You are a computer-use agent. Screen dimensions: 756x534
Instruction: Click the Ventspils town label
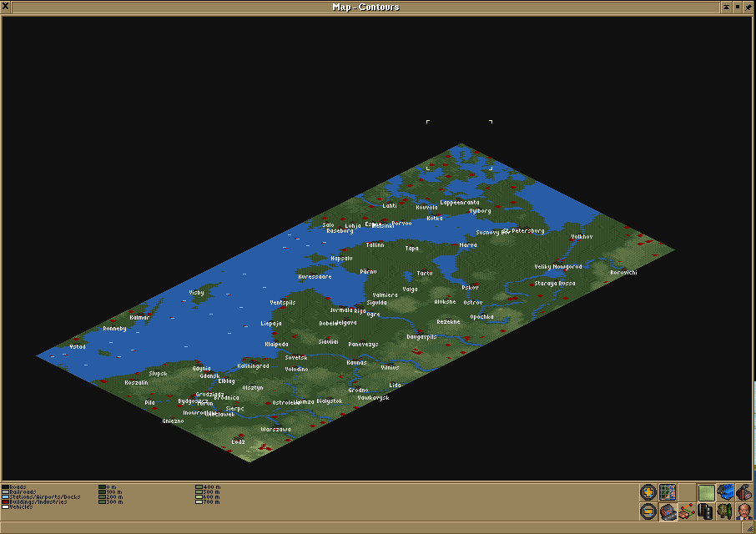(283, 303)
